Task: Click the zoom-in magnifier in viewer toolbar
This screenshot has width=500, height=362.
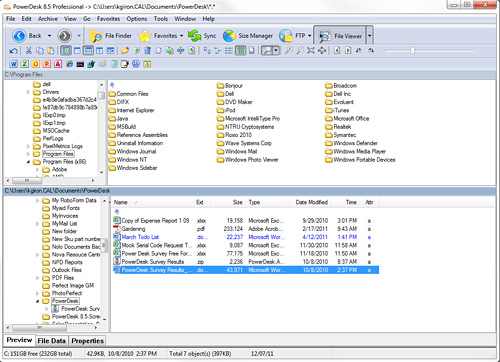Action: (x=289, y=51)
